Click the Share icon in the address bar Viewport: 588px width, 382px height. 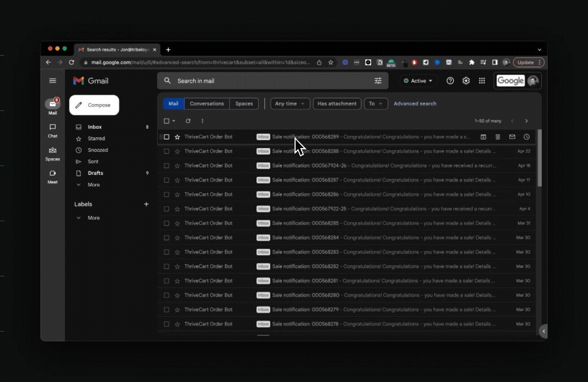coord(319,62)
